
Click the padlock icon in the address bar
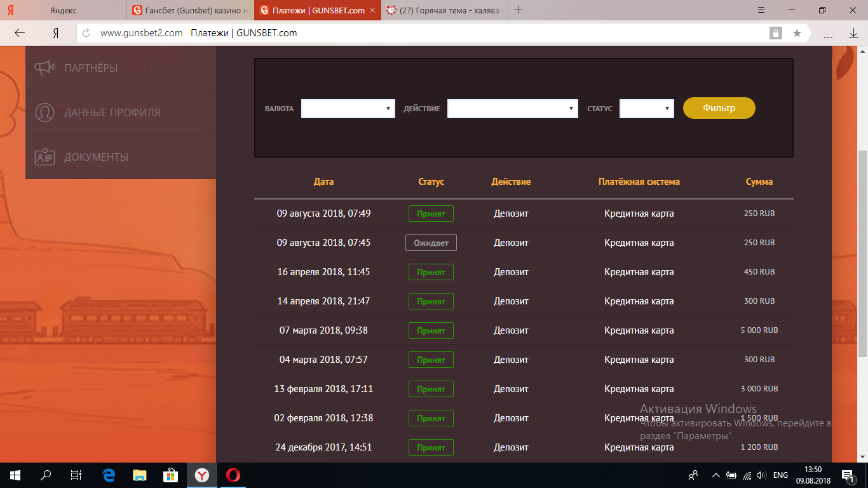[x=775, y=33]
